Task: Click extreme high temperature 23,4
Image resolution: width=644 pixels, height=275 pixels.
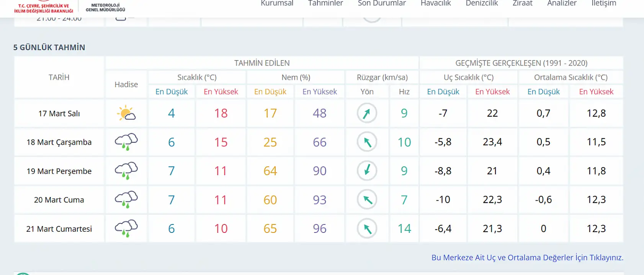Action: coord(492,142)
